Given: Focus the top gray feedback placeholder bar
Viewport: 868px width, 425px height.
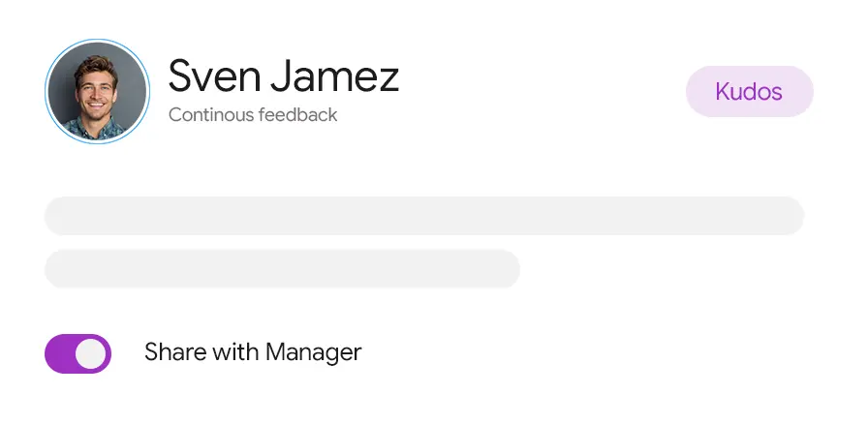Looking at the screenshot, I should click(x=424, y=216).
